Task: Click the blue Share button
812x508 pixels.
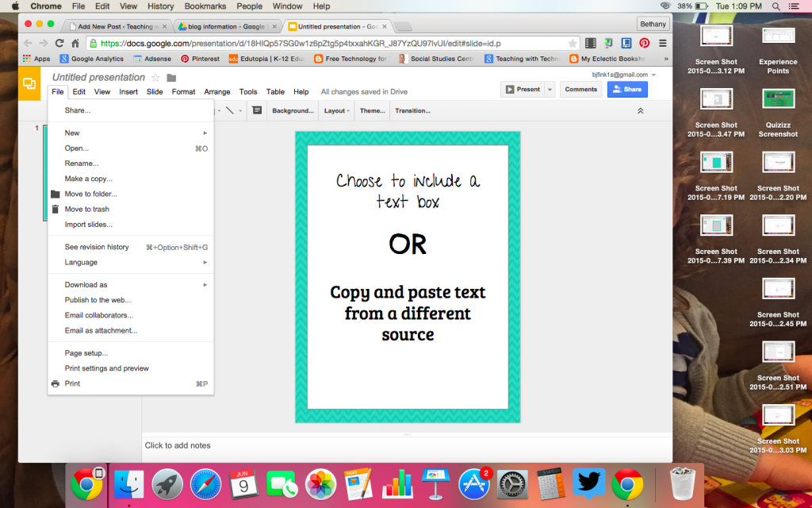Action: click(x=627, y=89)
